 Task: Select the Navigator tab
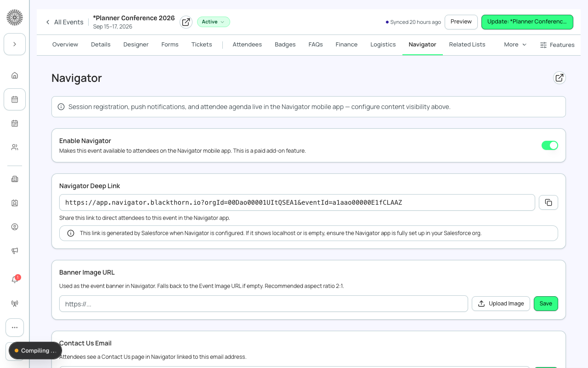coord(423,45)
